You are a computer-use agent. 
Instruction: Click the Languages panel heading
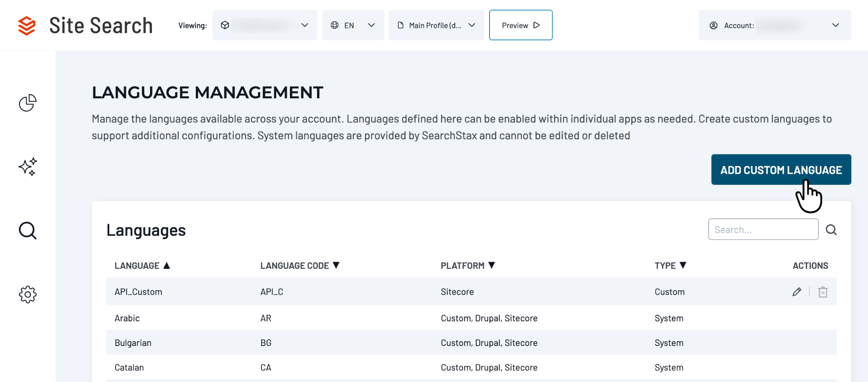click(146, 230)
